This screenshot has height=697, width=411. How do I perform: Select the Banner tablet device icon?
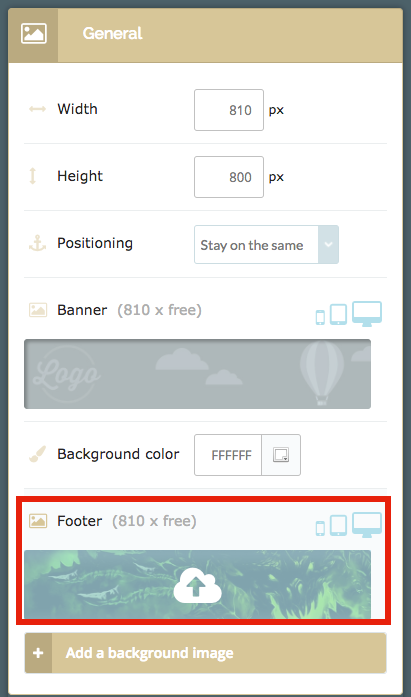(x=338, y=315)
